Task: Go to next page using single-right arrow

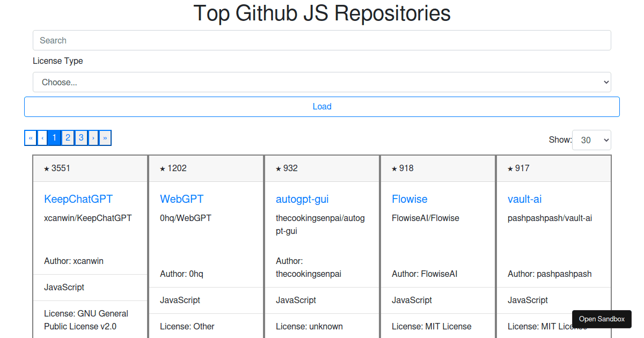Action: click(x=93, y=138)
